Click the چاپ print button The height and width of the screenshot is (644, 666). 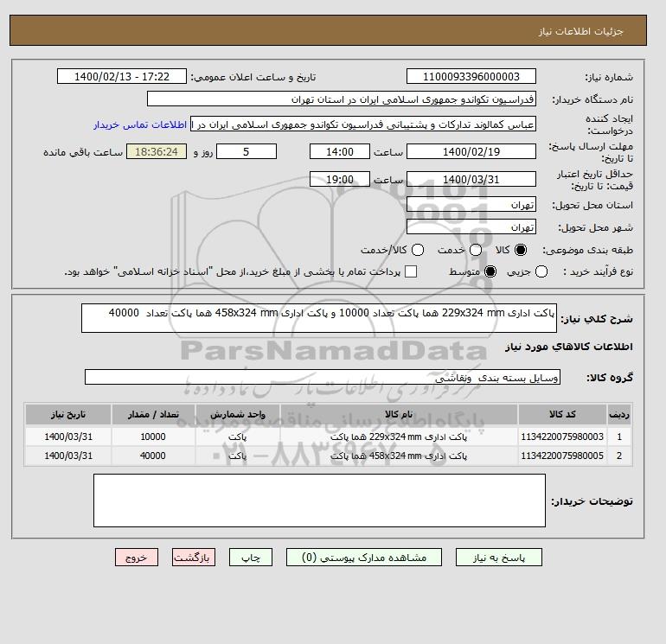coord(251,557)
